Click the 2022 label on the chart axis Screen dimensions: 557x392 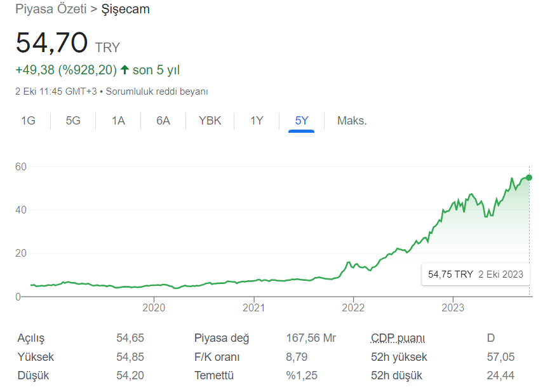353,308
